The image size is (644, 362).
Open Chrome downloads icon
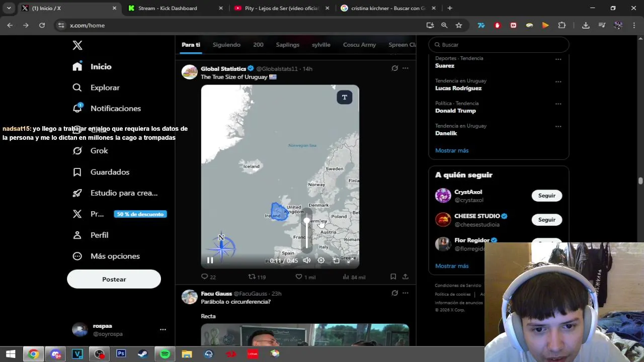(586, 25)
